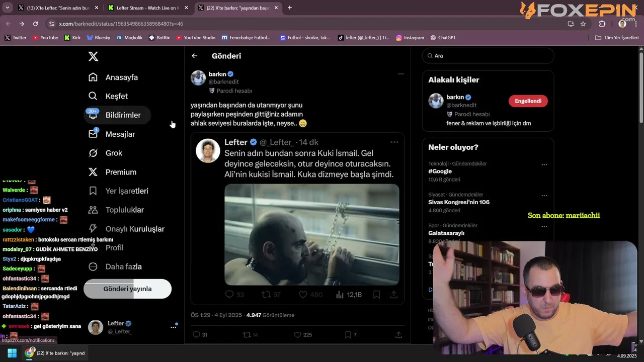Click Chrome taskbar window button
644x362 pixels.
click(56, 353)
